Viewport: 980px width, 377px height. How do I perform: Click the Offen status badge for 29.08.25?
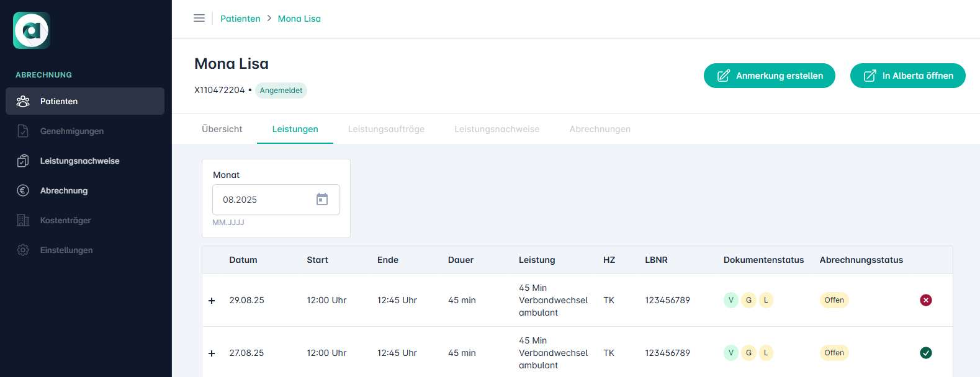[834, 300]
